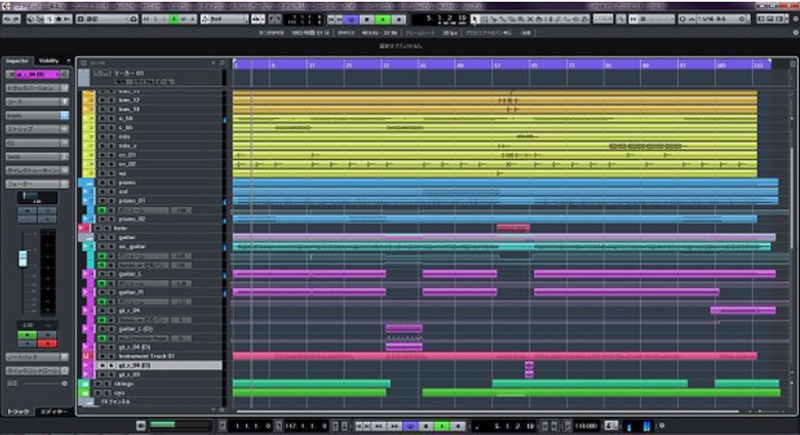Image resolution: width=800 pixels, height=435 pixels.
Task: Select the Glue tool
Action: 503,19
